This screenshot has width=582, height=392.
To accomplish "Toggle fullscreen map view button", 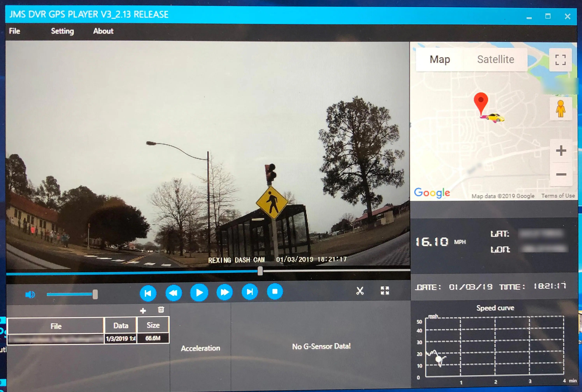I will click(560, 60).
